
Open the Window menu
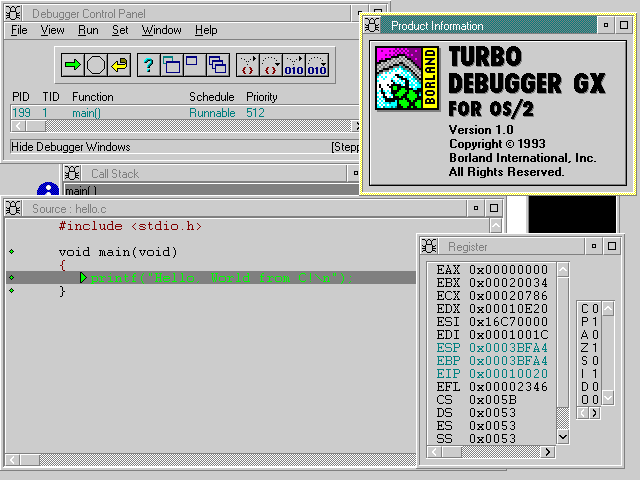tap(162, 30)
